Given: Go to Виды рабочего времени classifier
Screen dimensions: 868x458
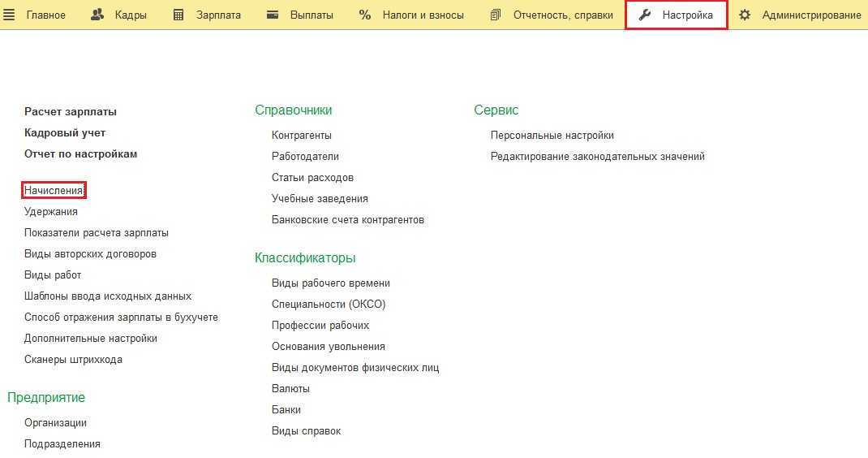Looking at the screenshot, I should coord(331,283).
